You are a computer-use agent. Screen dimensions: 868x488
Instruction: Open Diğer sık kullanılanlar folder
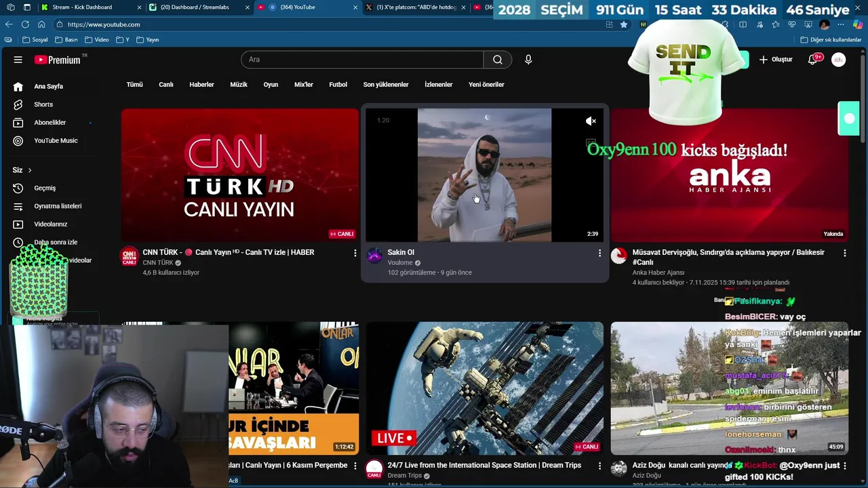pyautogui.click(x=831, y=40)
